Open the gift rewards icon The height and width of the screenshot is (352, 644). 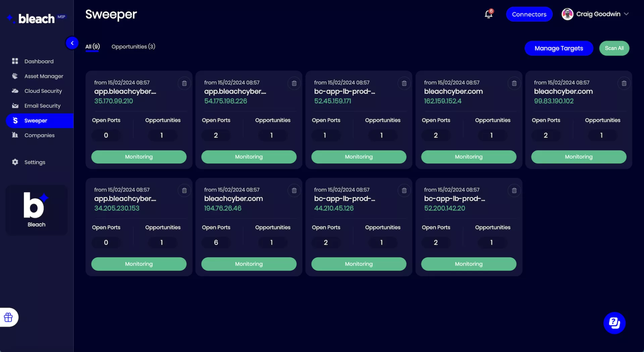click(x=8, y=317)
